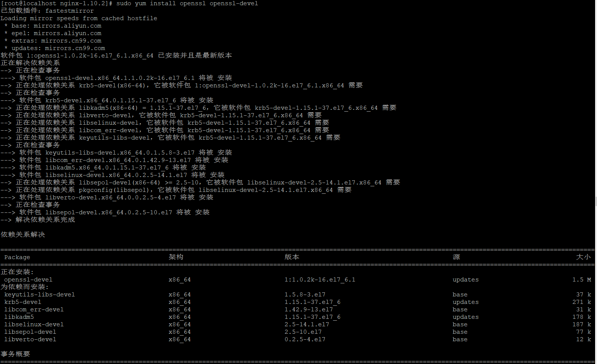Click the 'Package' column header
597x364 pixels.
point(17,257)
